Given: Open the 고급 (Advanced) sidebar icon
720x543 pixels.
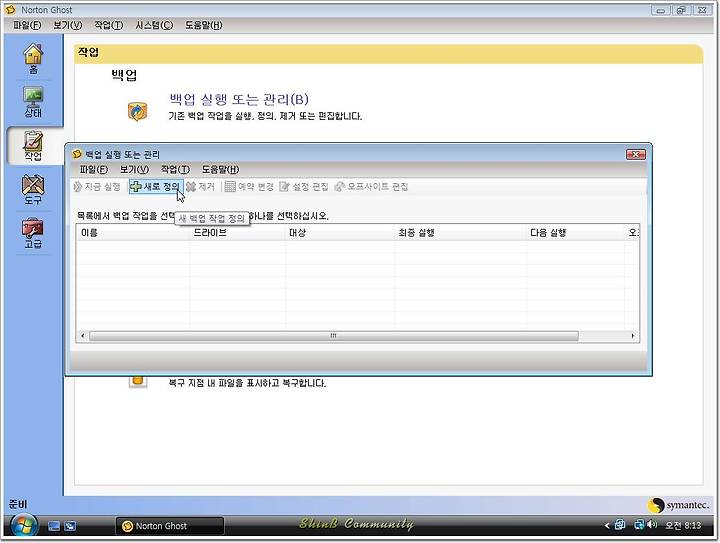Looking at the screenshot, I should pos(33,234).
